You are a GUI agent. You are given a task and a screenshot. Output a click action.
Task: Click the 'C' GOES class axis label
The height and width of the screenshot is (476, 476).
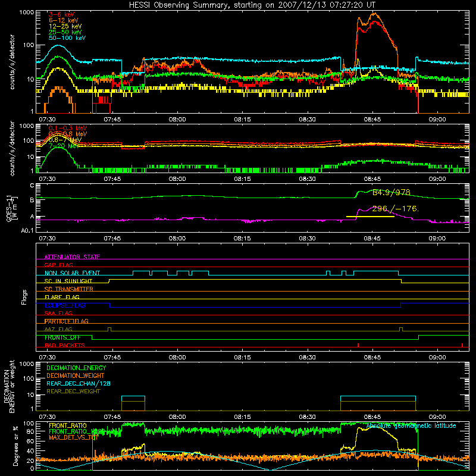tap(32, 186)
